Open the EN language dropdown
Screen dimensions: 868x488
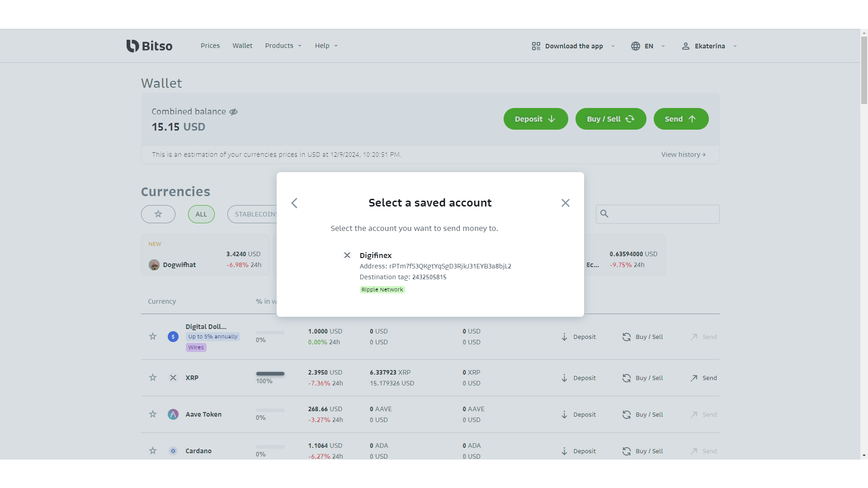[x=648, y=46]
